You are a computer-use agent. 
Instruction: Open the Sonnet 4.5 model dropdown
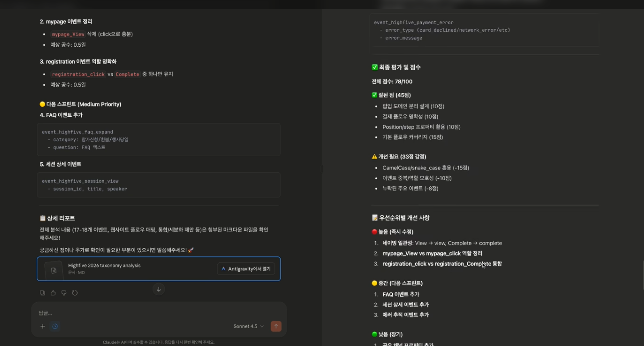tap(248, 326)
